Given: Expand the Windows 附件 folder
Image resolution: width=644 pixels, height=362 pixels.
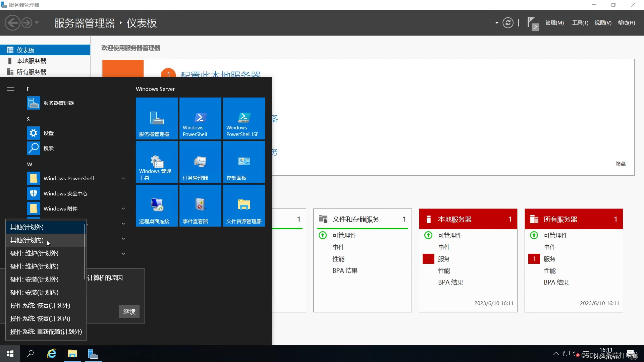Looking at the screenshot, I should [123, 208].
